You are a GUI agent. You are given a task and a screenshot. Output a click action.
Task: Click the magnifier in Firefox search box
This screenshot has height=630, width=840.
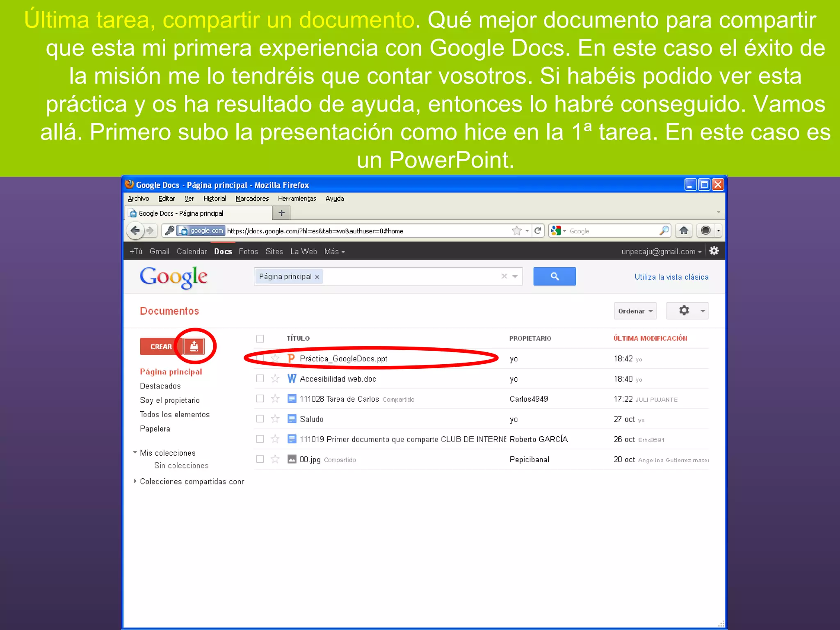click(x=664, y=231)
